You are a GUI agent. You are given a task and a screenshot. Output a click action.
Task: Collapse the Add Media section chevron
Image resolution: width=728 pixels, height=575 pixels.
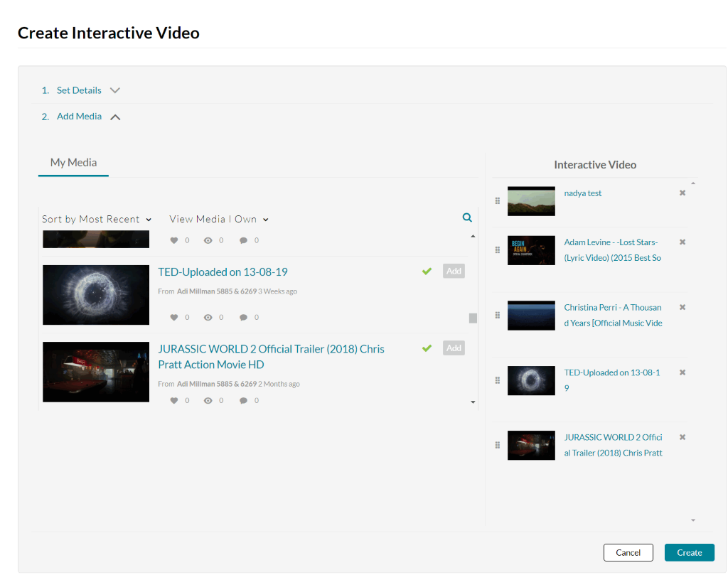pyautogui.click(x=115, y=117)
